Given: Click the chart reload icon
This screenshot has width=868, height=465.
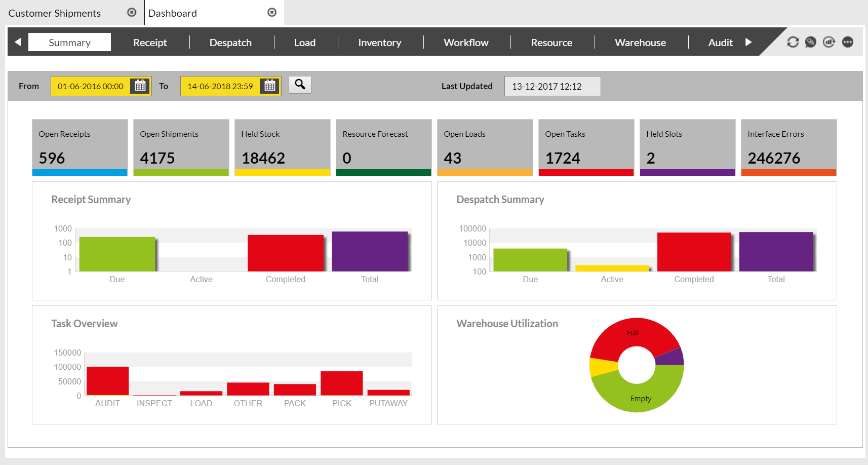Looking at the screenshot, I should pos(829,42).
